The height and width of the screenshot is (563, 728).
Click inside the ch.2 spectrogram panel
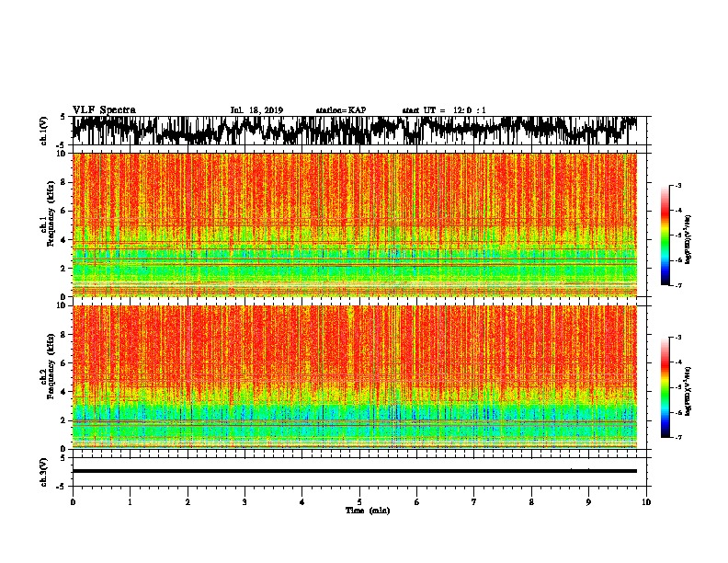[355, 377]
